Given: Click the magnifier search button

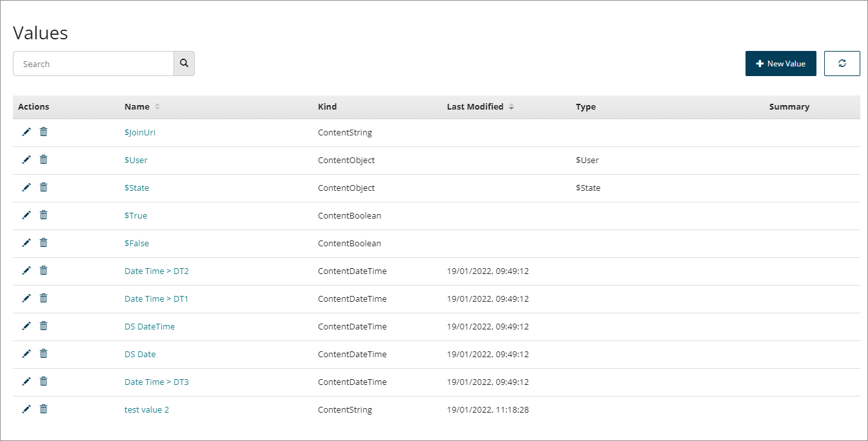Looking at the screenshot, I should point(184,64).
